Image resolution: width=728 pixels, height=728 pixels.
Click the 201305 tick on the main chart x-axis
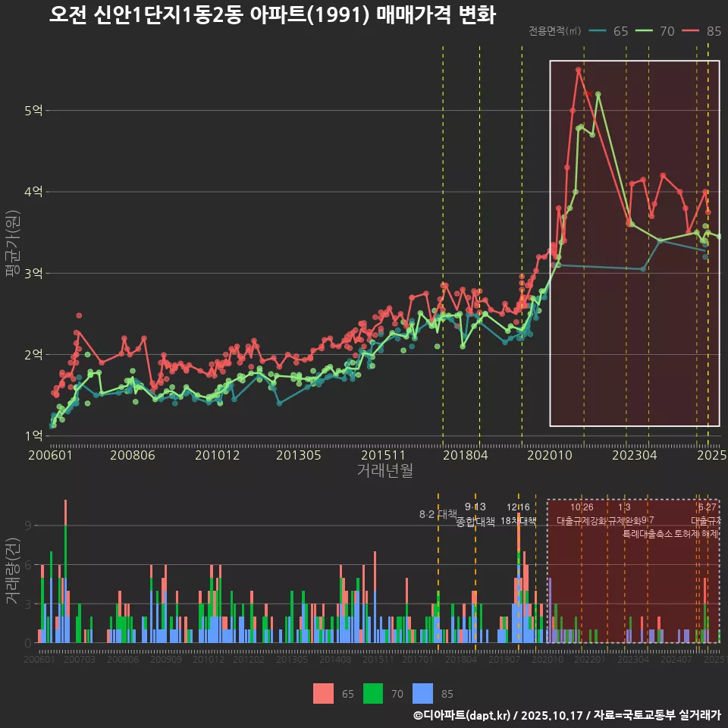(298, 456)
